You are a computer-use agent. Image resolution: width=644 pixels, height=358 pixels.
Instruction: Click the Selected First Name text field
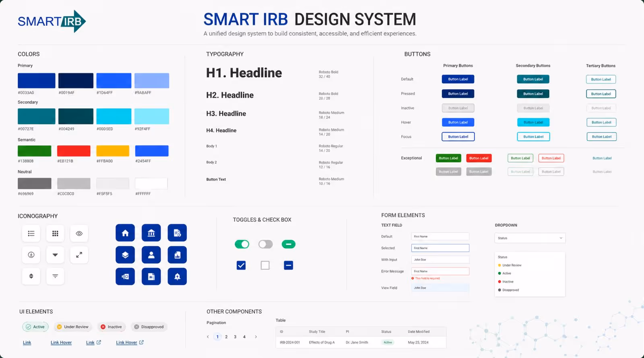pyautogui.click(x=440, y=248)
